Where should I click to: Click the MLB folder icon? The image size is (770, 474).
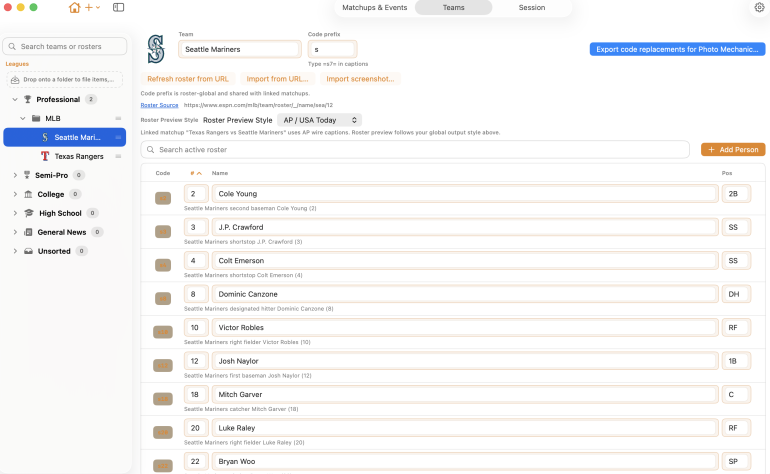click(36, 118)
